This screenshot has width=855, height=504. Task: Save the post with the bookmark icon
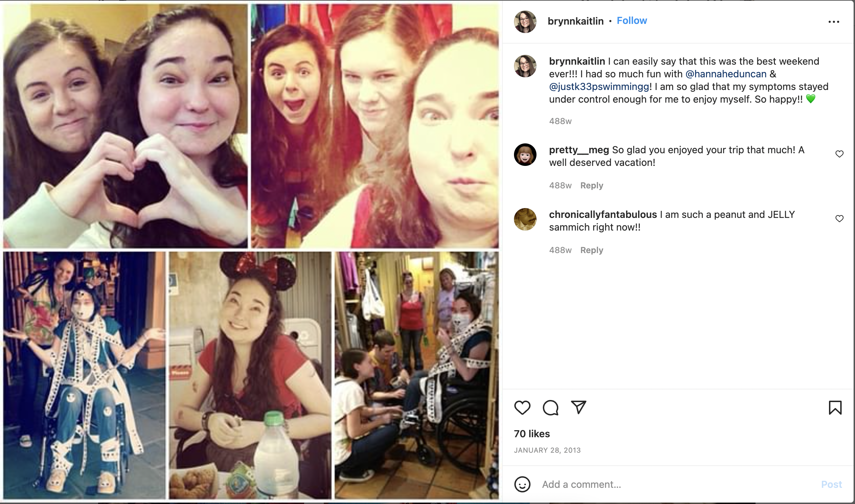(835, 408)
